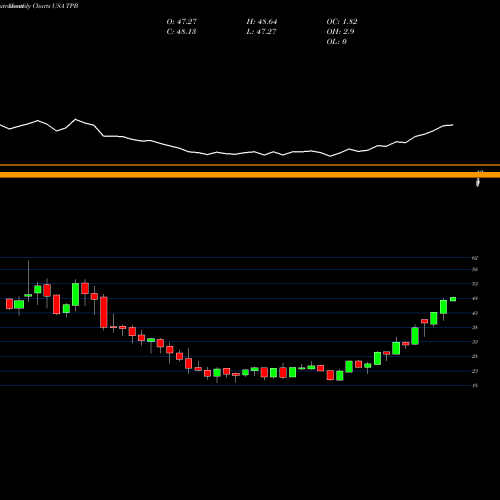Click the low price value L: 47.27
The width and height of the screenshot is (500, 500).
[261, 32]
